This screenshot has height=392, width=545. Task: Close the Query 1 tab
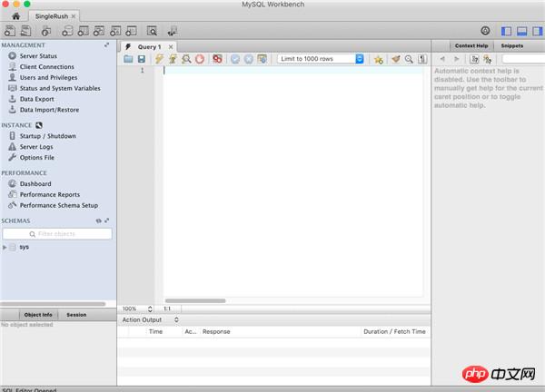171,47
